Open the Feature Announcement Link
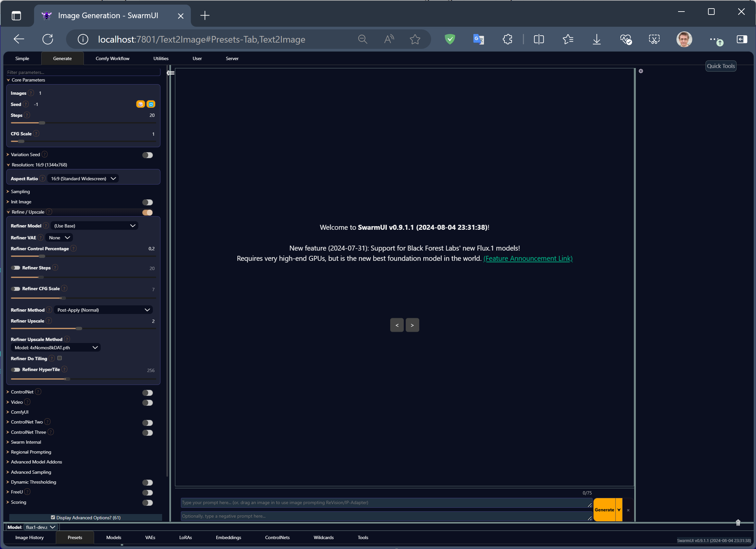The image size is (756, 549). click(528, 259)
